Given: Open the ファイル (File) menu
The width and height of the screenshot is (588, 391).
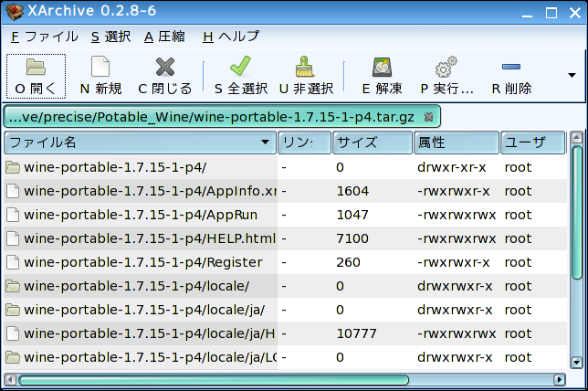Looking at the screenshot, I should [x=44, y=37].
